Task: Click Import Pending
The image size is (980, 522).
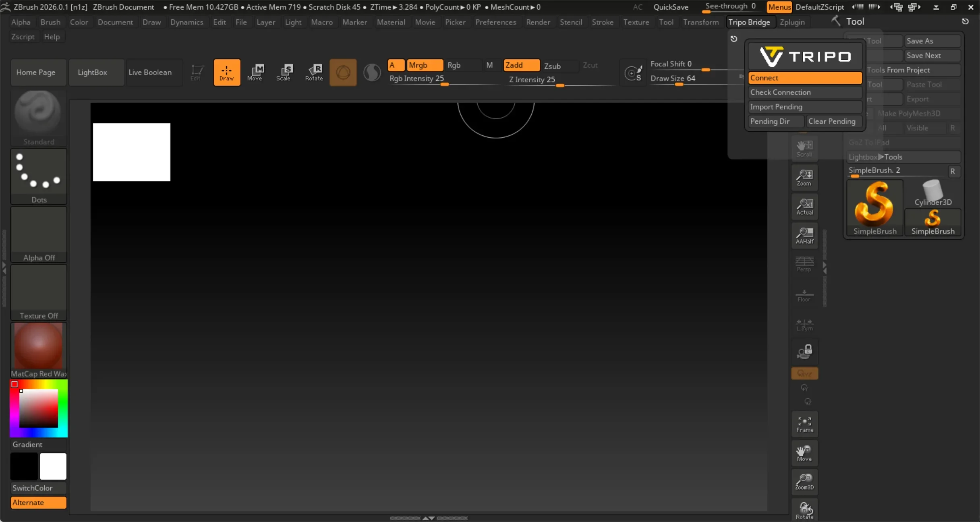Action: [x=805, y=107]
